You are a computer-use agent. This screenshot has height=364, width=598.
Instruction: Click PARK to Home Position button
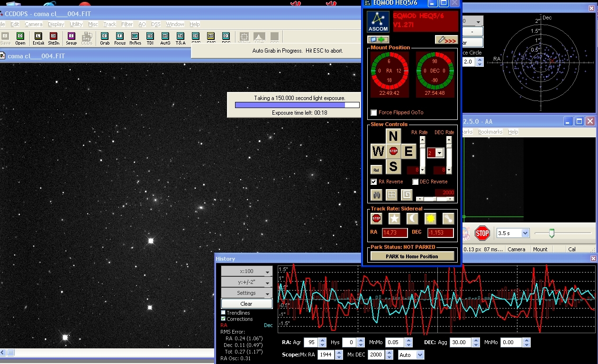pos(412,256)
